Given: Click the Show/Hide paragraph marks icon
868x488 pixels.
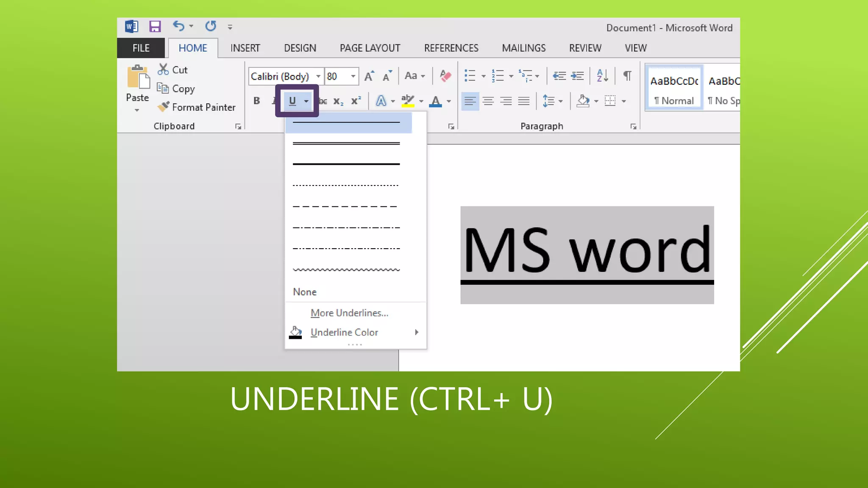Looking at the screenshot, I should click(627, 76).
